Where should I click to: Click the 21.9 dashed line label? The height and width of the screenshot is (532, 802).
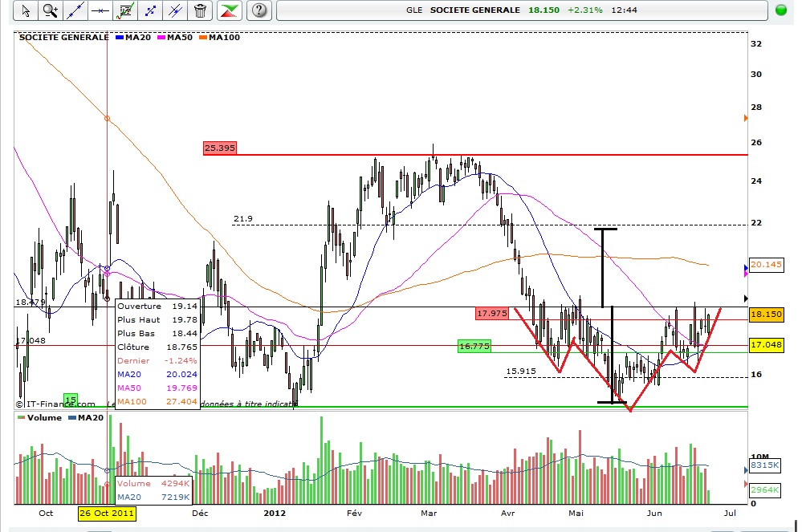coord(243,219)
